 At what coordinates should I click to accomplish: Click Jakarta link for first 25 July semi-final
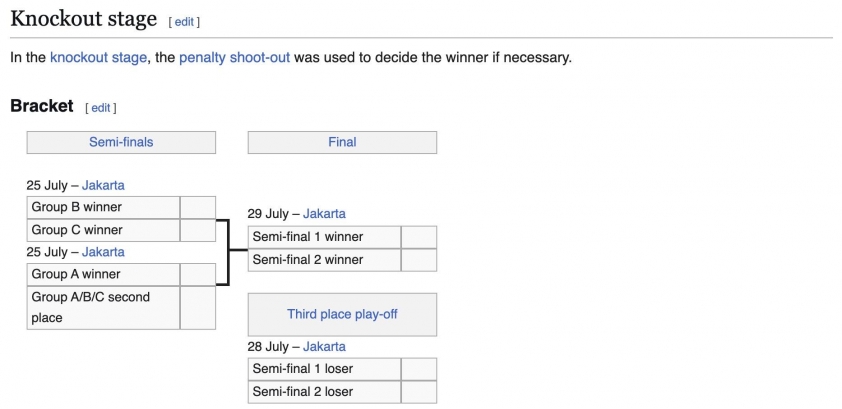103,186
